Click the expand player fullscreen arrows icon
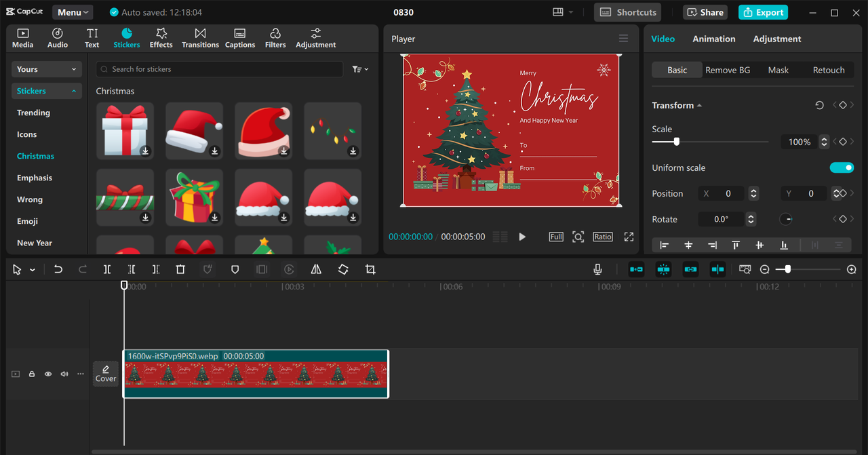The width and height of the screenshot is (868, 455). click(629, 237)
